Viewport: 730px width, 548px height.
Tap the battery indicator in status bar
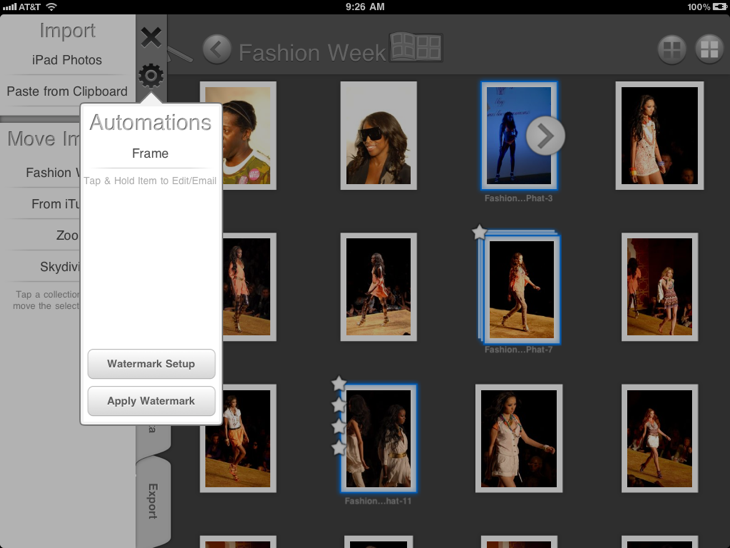click(712, 7)
